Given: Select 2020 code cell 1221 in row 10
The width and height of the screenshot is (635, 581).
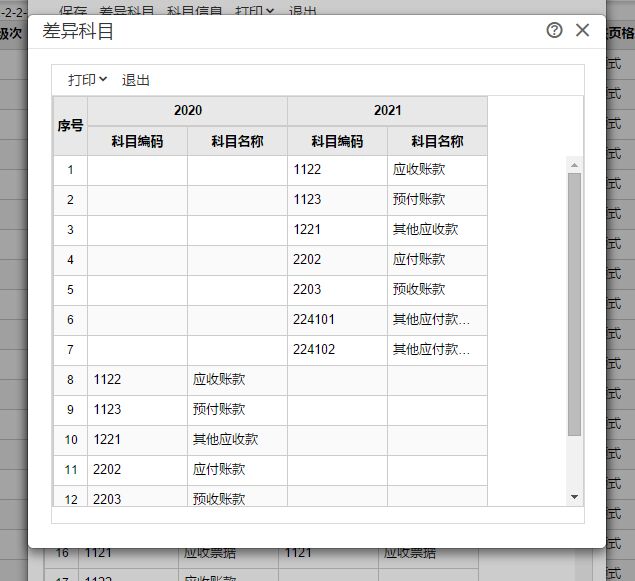Looking at the screenshot, I should [x=137, y=440].
